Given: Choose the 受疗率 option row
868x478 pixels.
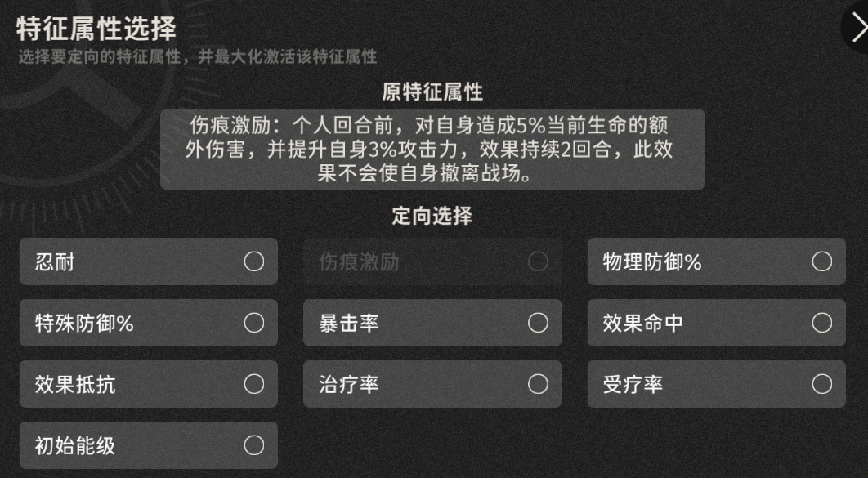Looking at the screenshot, I should 716,384.
